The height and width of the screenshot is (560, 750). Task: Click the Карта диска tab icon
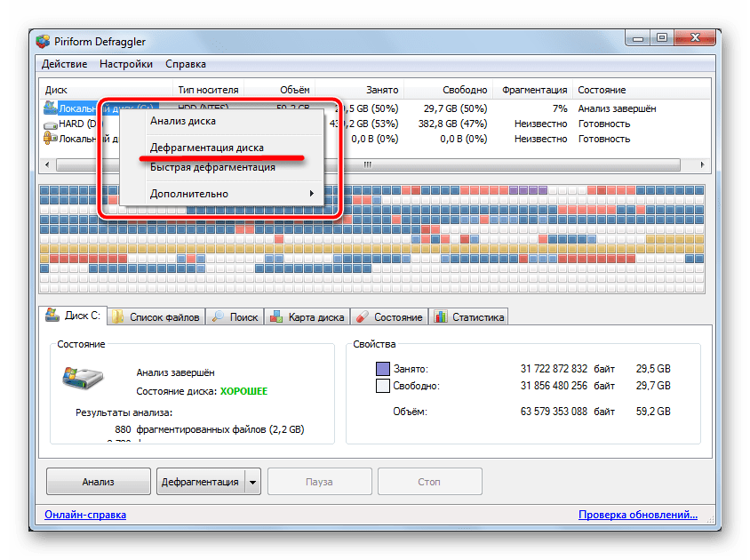276,316
